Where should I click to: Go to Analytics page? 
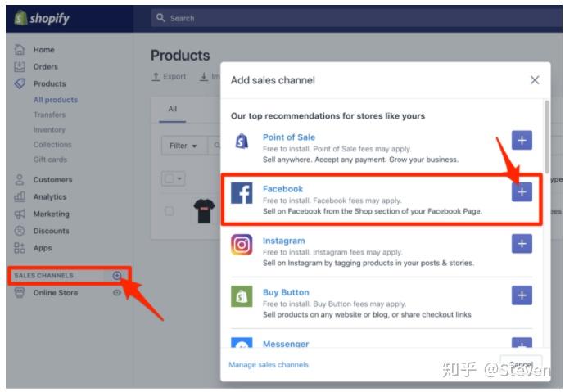pyautogui.click(x=50, y=196)
